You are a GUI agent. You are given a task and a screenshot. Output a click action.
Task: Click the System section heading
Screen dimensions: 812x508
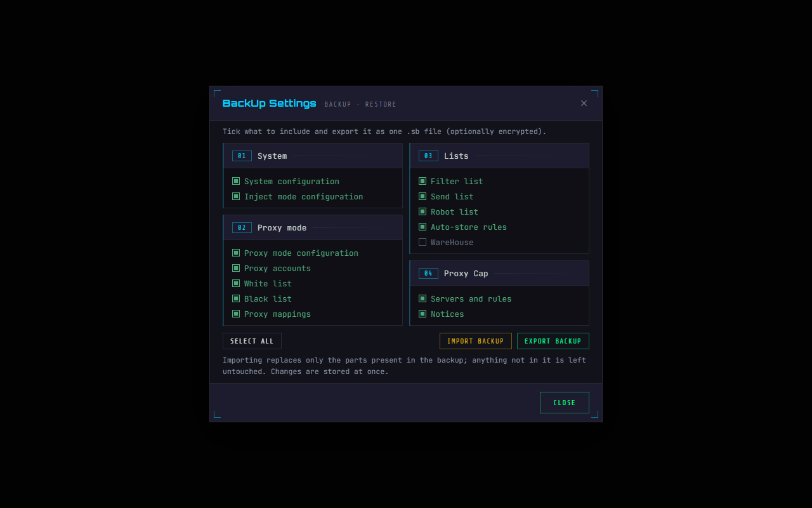pos(272,156)
